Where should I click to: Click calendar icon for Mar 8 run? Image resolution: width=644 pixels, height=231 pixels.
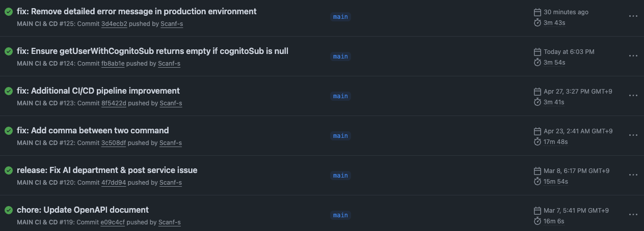tap(537, 171)
